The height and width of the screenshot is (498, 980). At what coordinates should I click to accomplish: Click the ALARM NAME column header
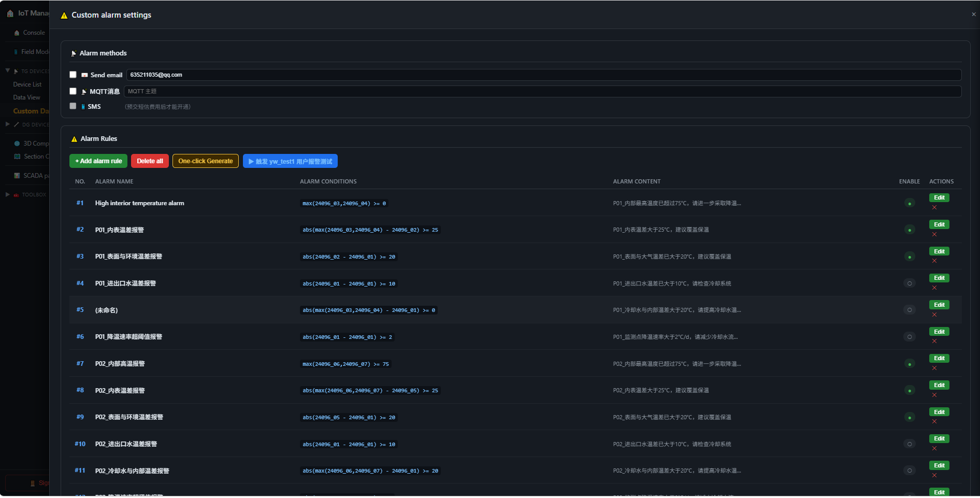click(x=114, y=181)
